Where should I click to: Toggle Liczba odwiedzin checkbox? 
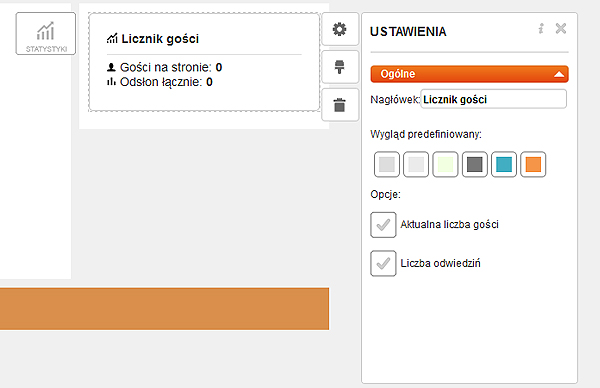[383, 263]
